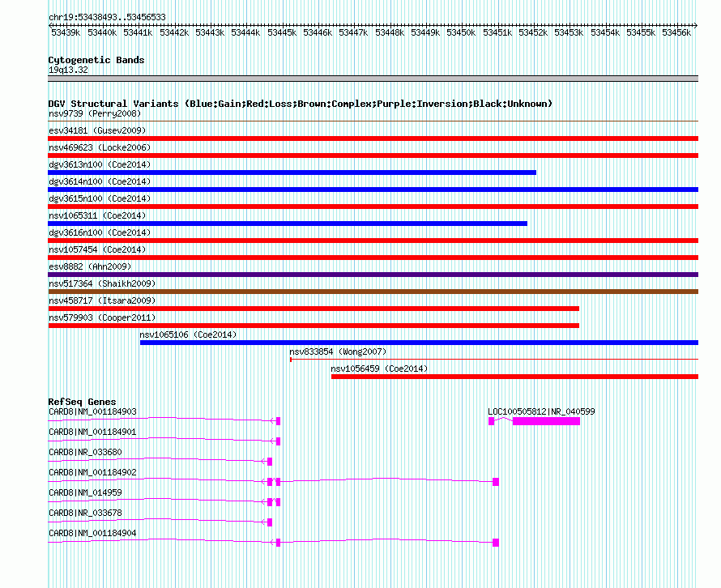Click the dgv3616n100 (Coe2014) label
Image resolution: width=721 pixels, height=588 pixels.
coord(100,232)
